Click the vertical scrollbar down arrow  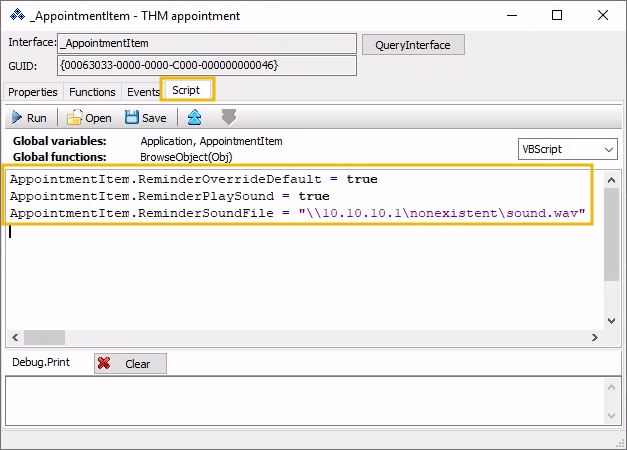tap(611, 320)
